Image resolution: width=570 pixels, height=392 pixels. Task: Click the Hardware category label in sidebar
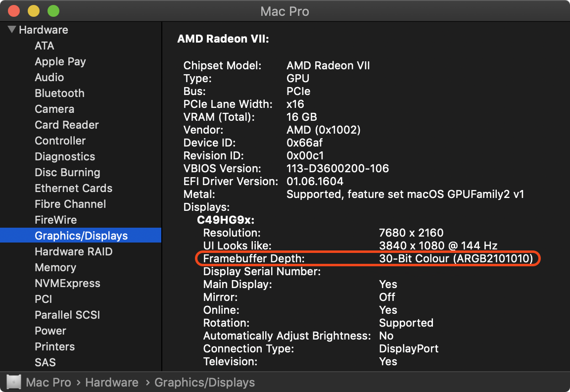tap(44, 30)
